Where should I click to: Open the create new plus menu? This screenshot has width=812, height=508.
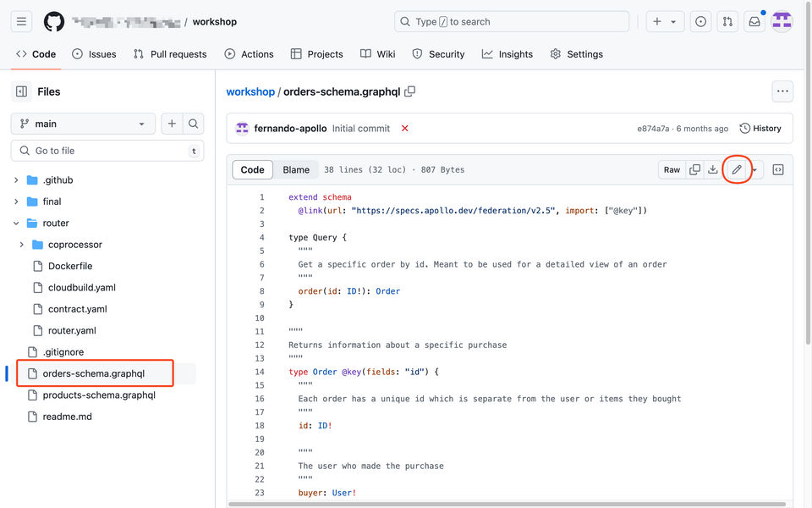coord(665,22)
